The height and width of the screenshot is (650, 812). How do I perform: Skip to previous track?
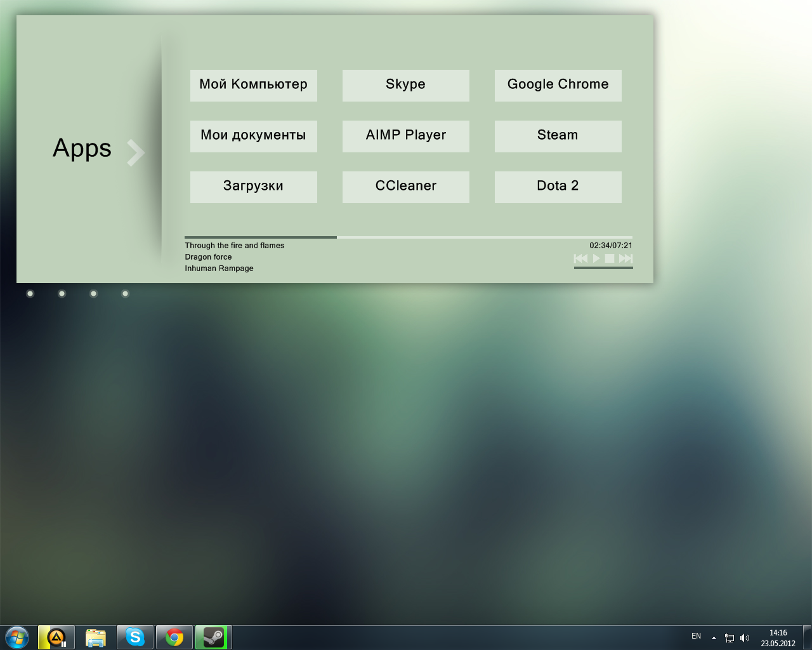[580, 258]
